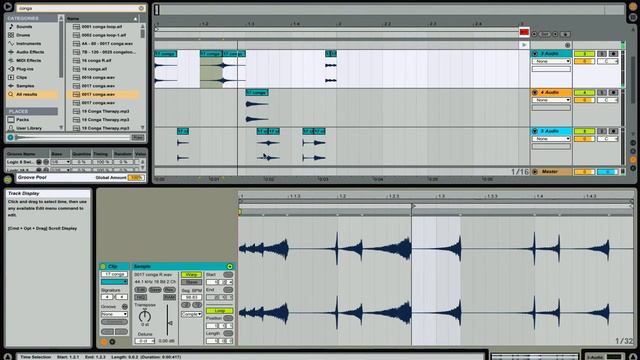Toggle the In/Out section selector right of tracks
Image resolution: width=640 pixels, height=360 pixels.
pos(633,143)
